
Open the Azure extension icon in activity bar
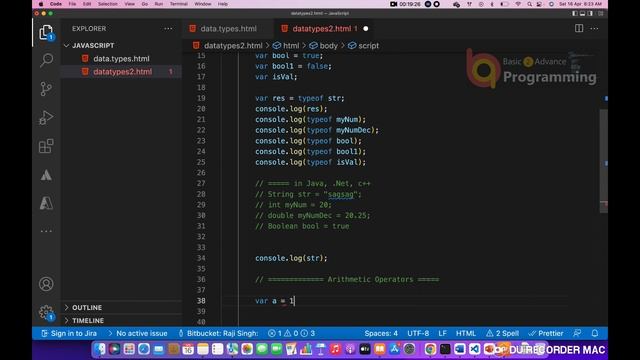[x=46, y=203]
